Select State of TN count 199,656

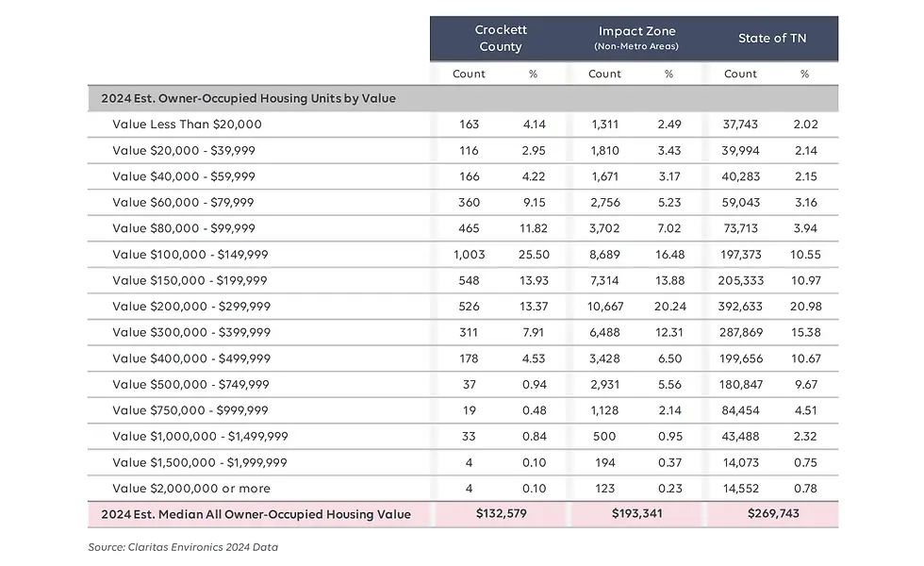click(741, 358)
